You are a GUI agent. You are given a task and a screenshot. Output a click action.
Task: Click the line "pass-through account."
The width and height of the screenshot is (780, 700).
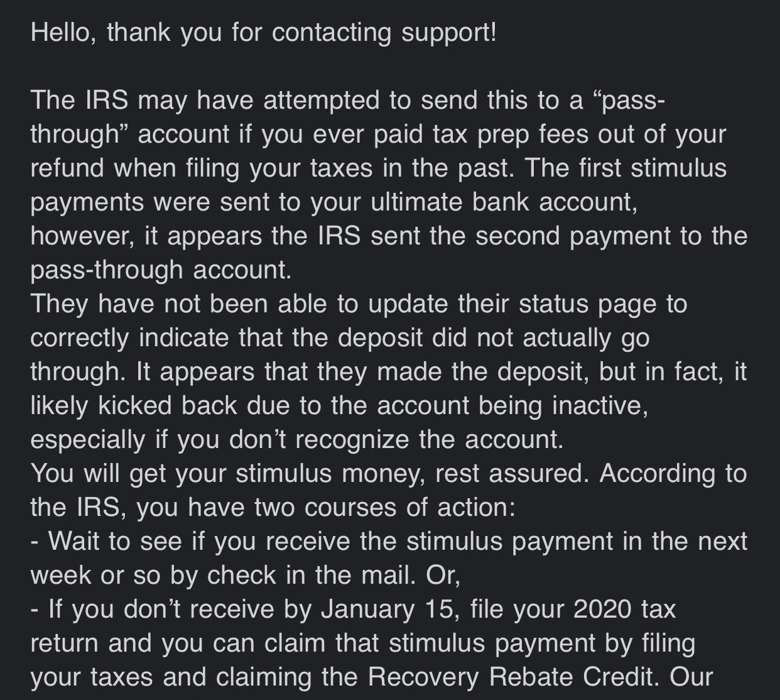pyautogui.click(x=161, y=270)
